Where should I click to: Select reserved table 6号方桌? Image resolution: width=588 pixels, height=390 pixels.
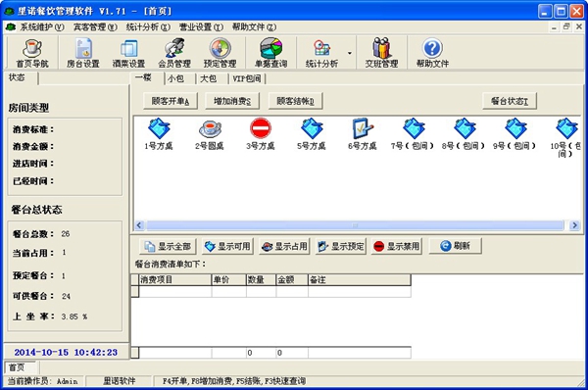pyautogui.click(x=363, y=134)
